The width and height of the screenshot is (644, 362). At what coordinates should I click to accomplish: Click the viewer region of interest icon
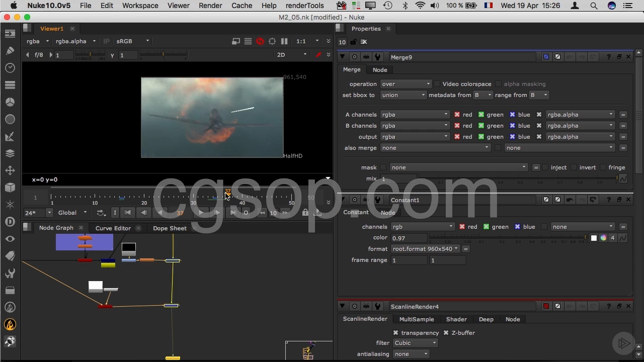click(272, 41)
